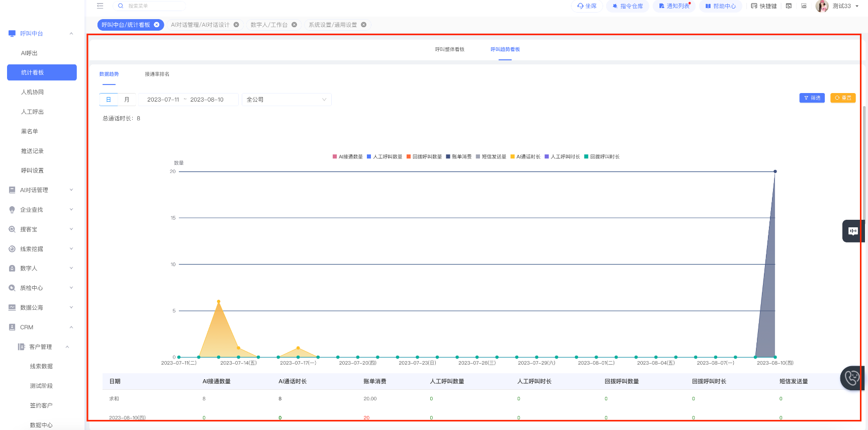Open the 全公司 company dropdown

[x=286, y=100]
